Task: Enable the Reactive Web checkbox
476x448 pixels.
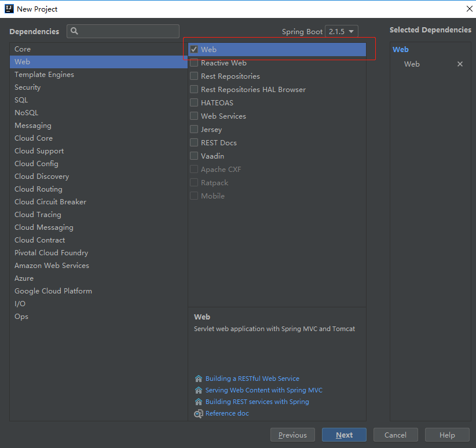Action: pyautogui.click(x=194, y=63)
